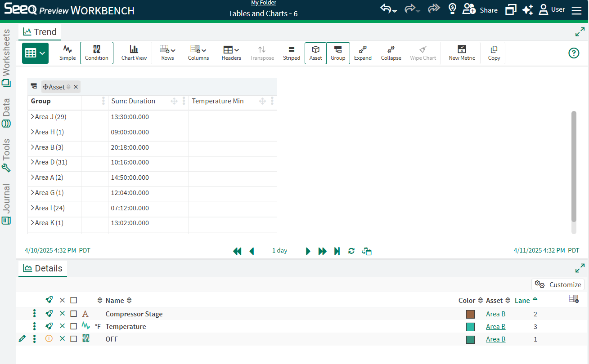Toggle the Asset table option

point(315,53)
